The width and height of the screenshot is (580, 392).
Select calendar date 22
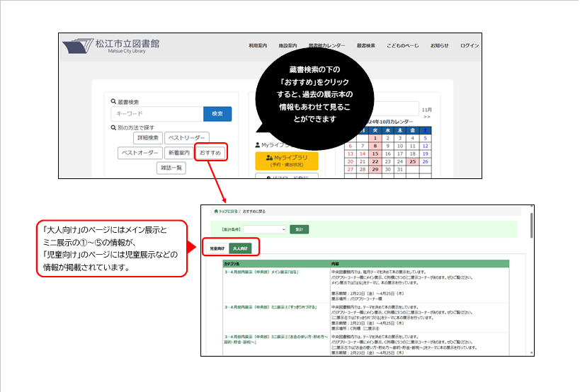click(x=375, y=161)
